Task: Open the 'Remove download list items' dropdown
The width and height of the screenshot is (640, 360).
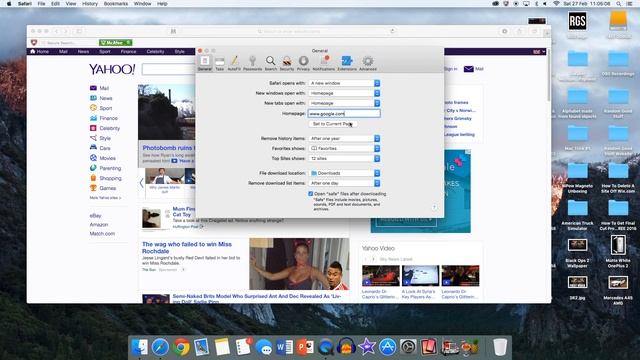Action: (344, 183)
